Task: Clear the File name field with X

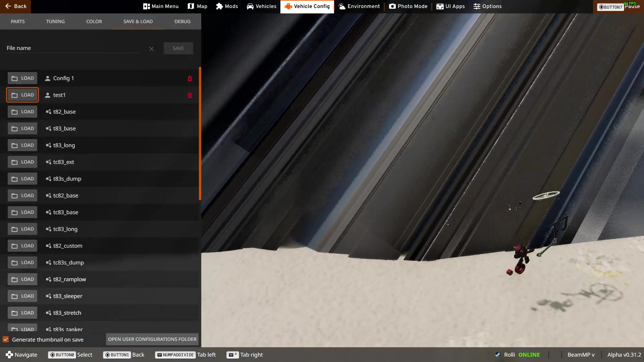Action: [152, 49]
